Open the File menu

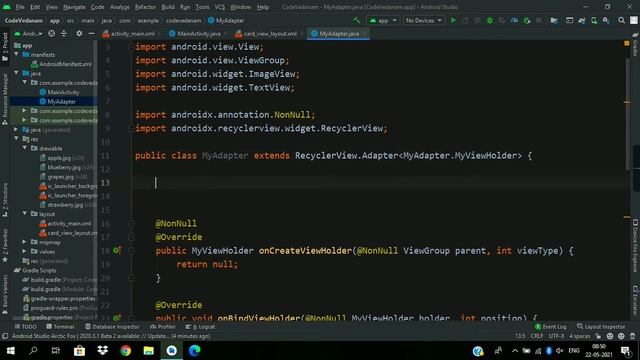pyautogui.click(x=20, y=7)
